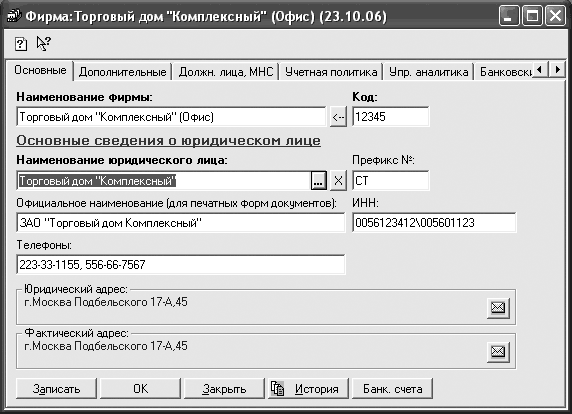Activate the What's This pointer help tool
Image resolution: width=572 pixels, height=414 pixels.
43,43
